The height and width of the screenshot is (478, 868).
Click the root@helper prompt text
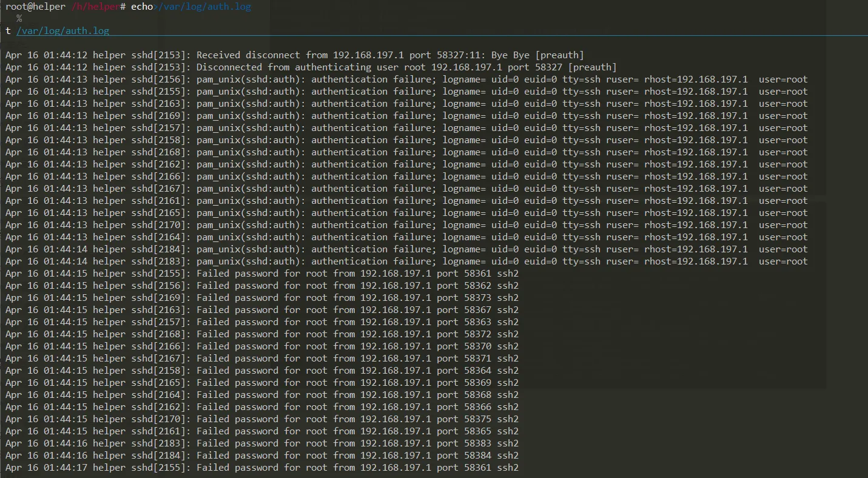tap(35, 7)
